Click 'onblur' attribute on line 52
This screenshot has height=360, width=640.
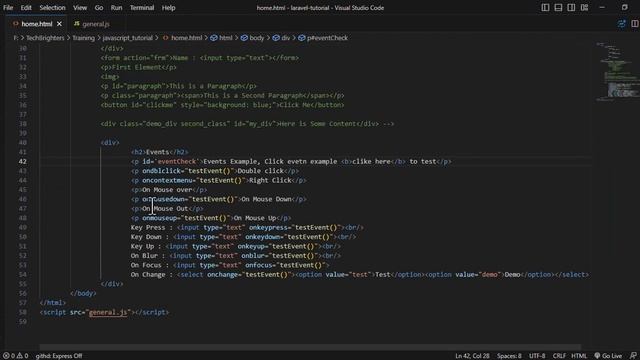tap(253, 256)
